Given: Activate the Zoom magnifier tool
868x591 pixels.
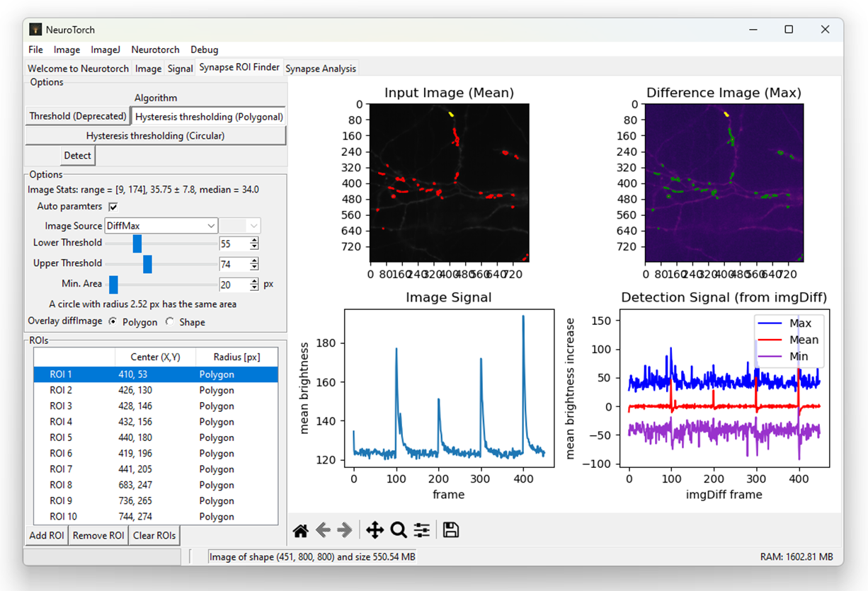Looking at the screenshot, I should 399,530.
